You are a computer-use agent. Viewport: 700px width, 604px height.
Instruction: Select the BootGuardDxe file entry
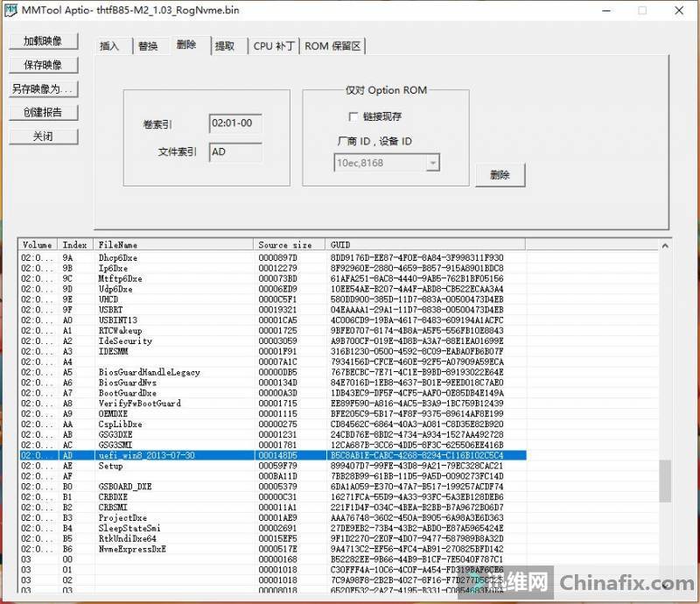[272, 393]
